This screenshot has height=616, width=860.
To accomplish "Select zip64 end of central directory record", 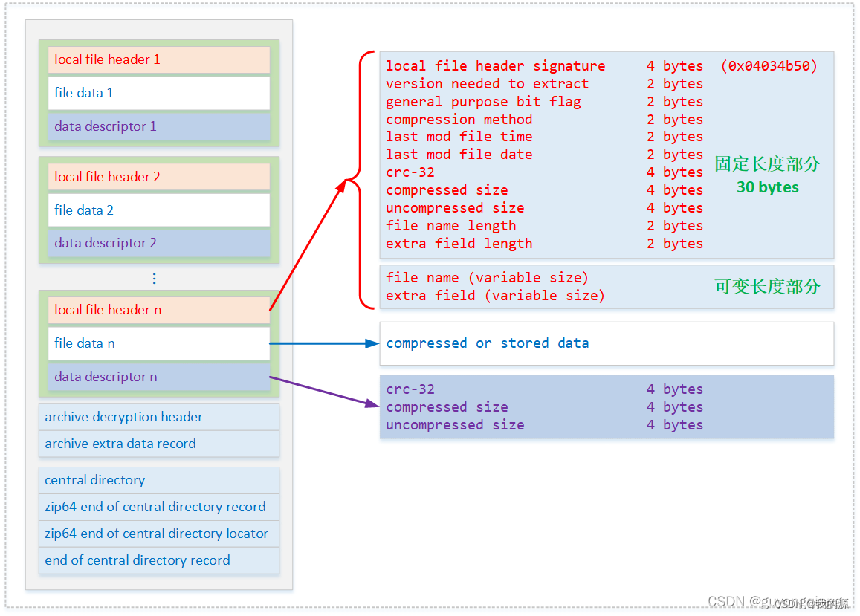I will (x=158, y=506).
